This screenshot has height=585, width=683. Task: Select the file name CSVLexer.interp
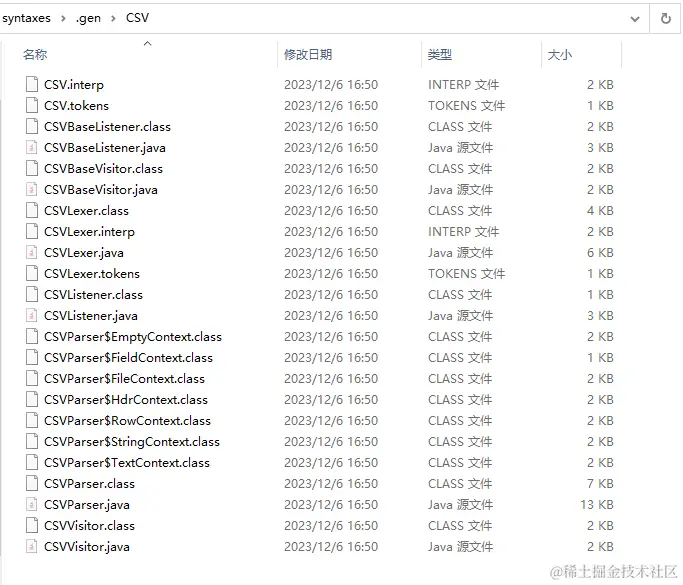coord(89,232)
